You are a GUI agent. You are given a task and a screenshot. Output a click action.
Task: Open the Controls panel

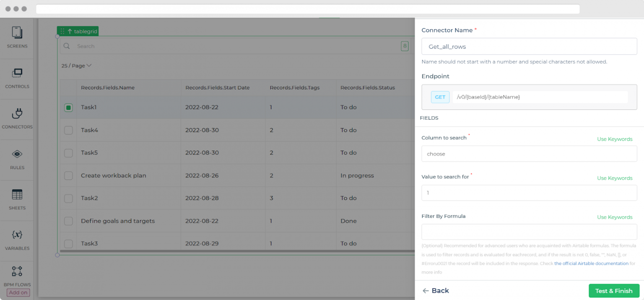(x=17, y=78)
